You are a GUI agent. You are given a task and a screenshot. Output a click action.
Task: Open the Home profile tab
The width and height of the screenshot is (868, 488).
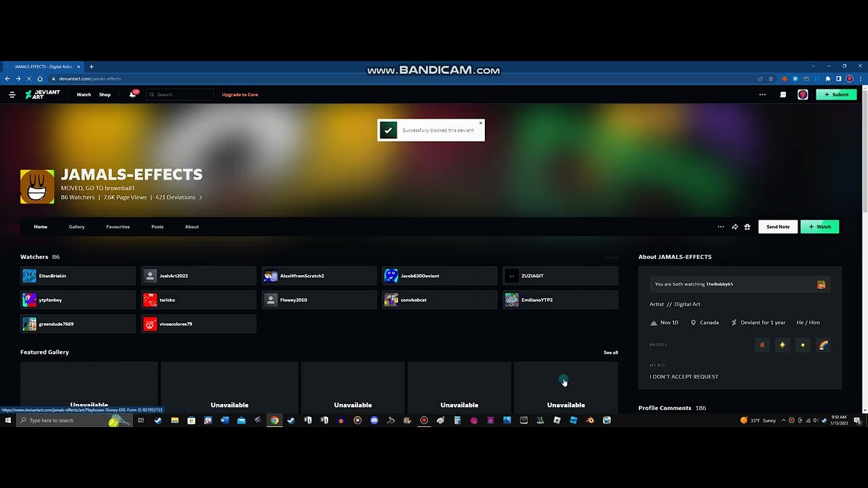(41, 227)
